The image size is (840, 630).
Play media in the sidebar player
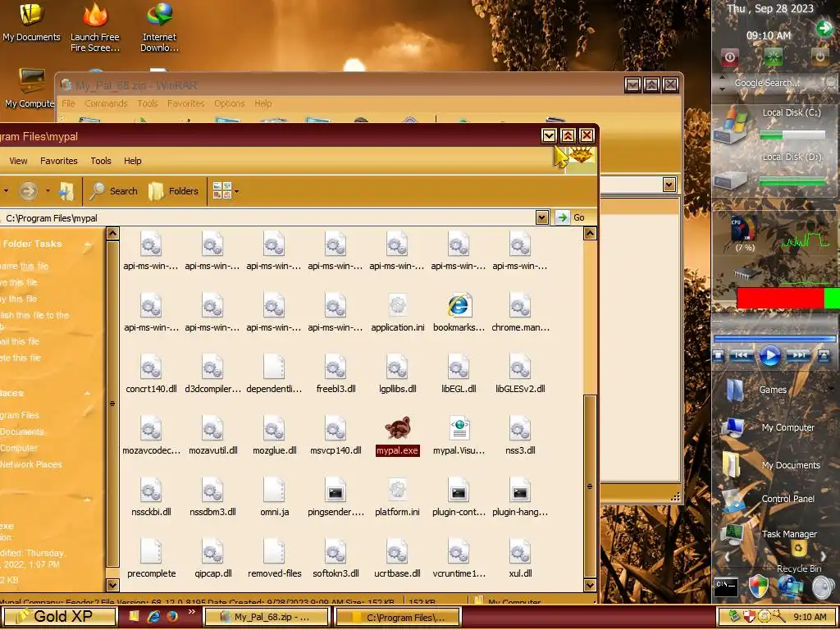[x=769, y=356]
